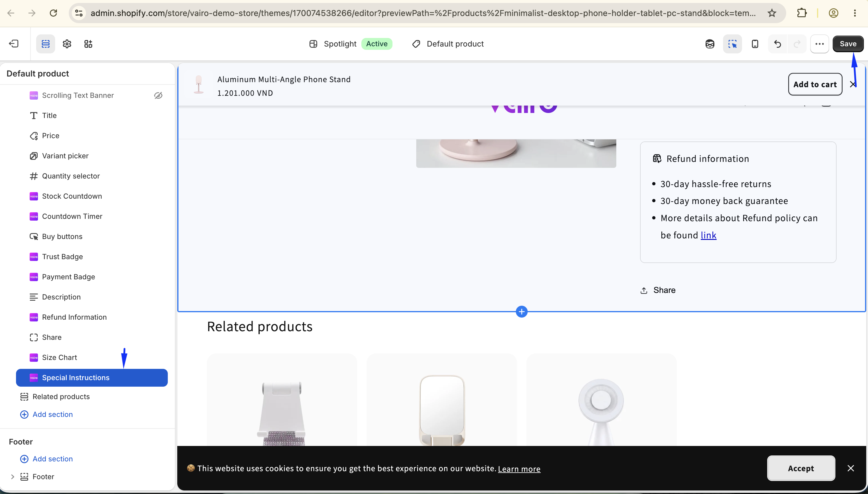Select the Payment Badge block
868x494 pixels.
92,277
